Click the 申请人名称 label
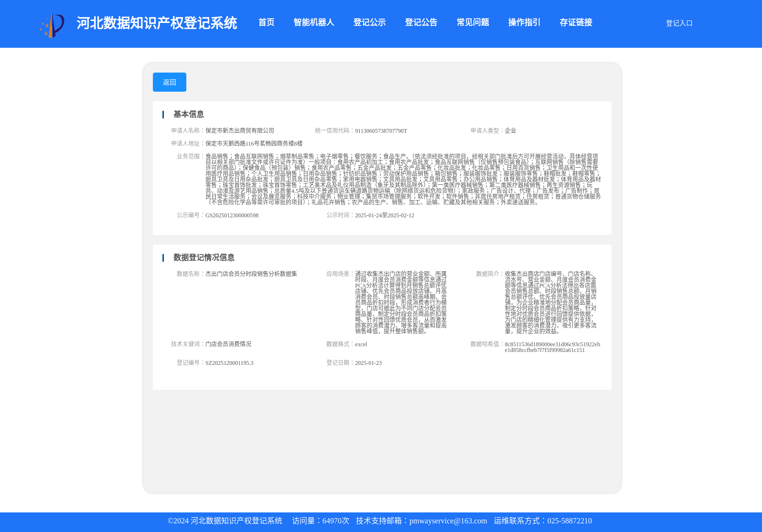 tap(188, 130)
